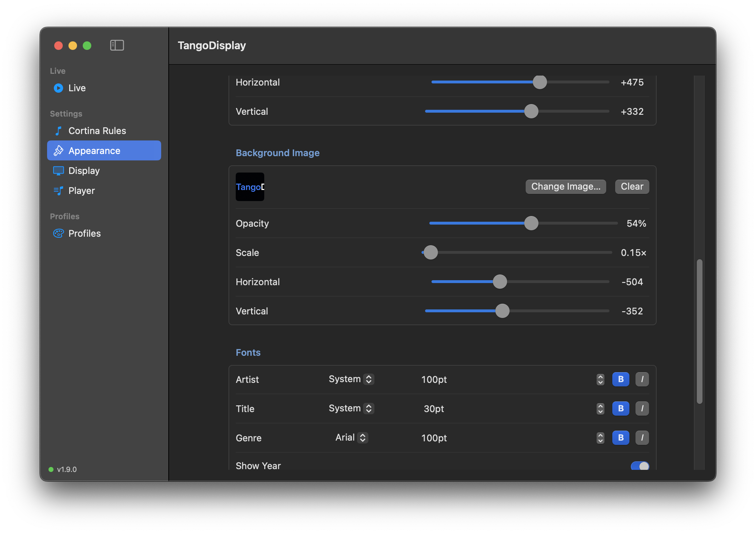The width and height of the screenshot is (756, 534).
Task: Toggle the sidebar visibility icon
Action: pyautogui.click(x=117, y=45)
